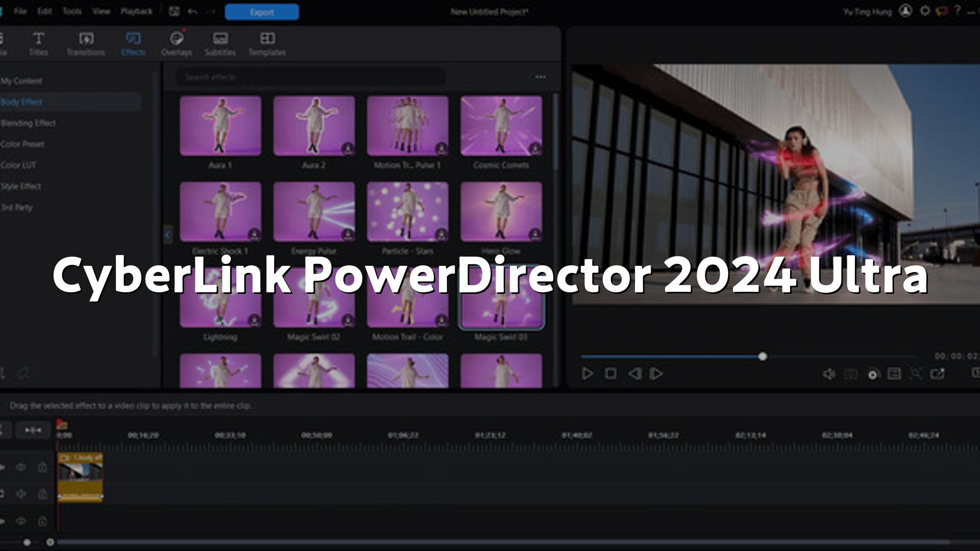Viewport: 980px width, 551px height.
Task: Step to next frame in preview
Action: (657, 374)
